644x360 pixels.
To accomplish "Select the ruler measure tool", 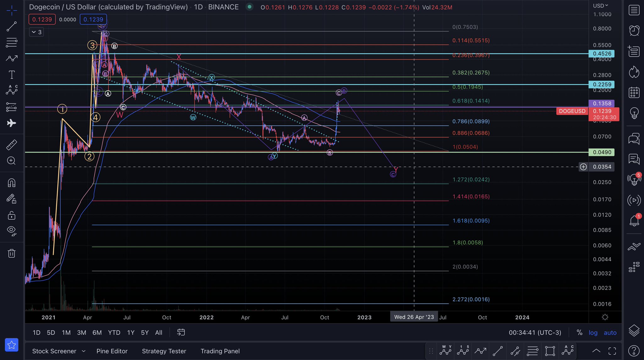I will (x=12, y=145).
